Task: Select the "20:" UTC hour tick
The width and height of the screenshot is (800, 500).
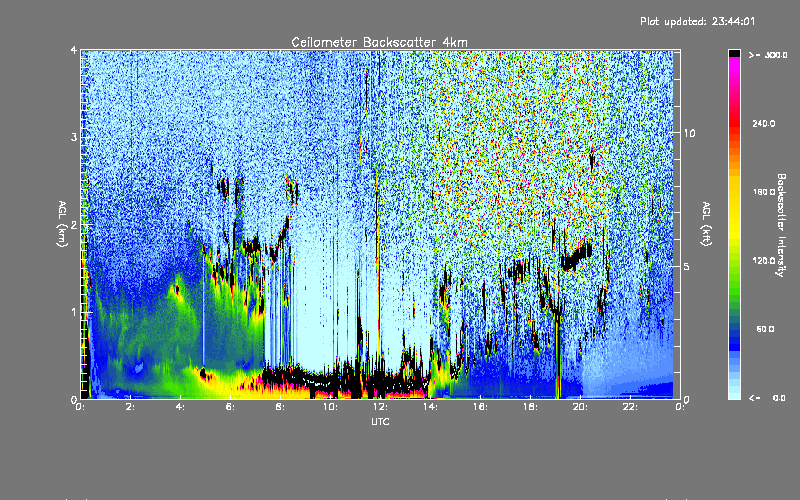Action: pyautogui.click(x=580, y=407)
